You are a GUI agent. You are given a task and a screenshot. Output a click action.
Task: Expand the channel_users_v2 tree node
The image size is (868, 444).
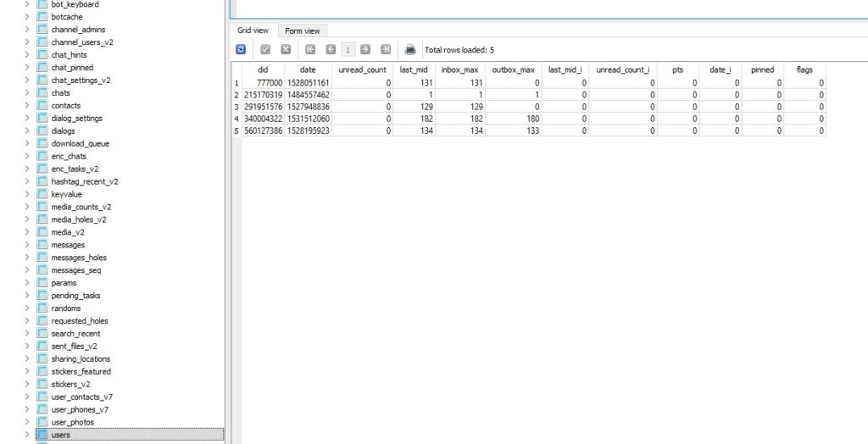pos(27,42)
